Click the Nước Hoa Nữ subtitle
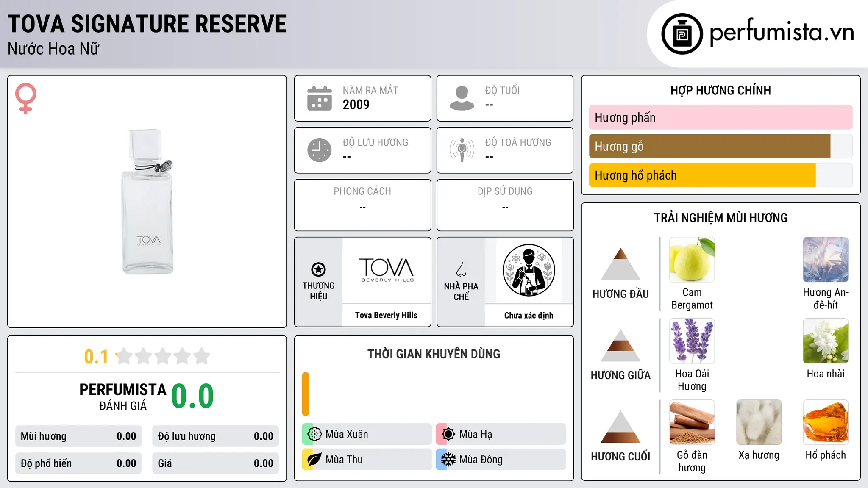This screenshot has width=868, height=488. coord(53,49)
